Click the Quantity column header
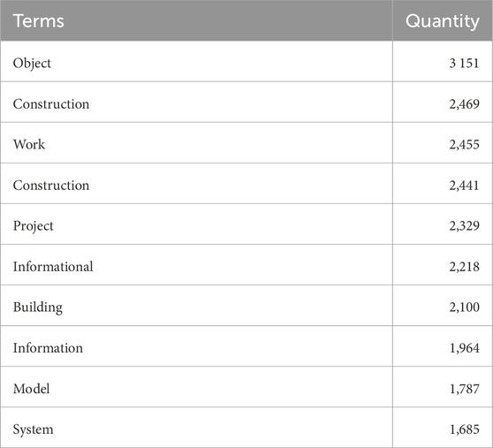 [443, 20]
